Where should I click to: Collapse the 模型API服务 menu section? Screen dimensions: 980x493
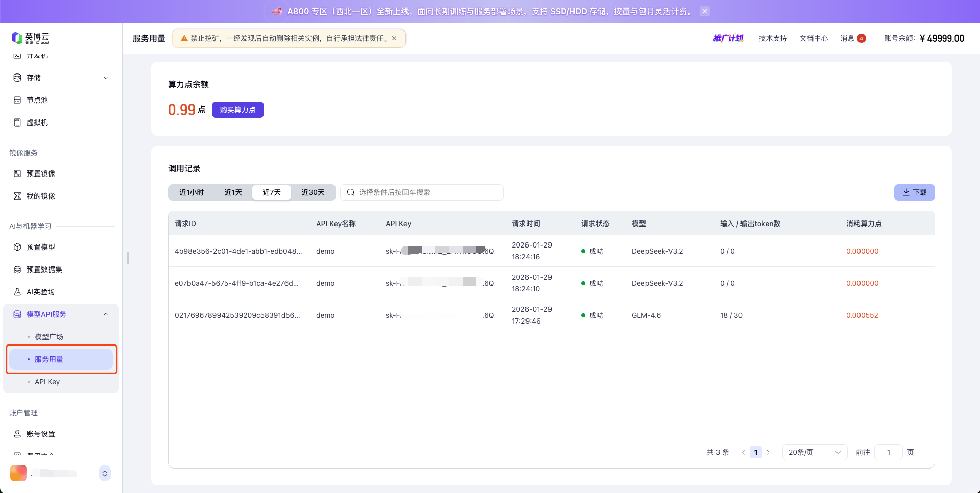(x=106, y=314)
